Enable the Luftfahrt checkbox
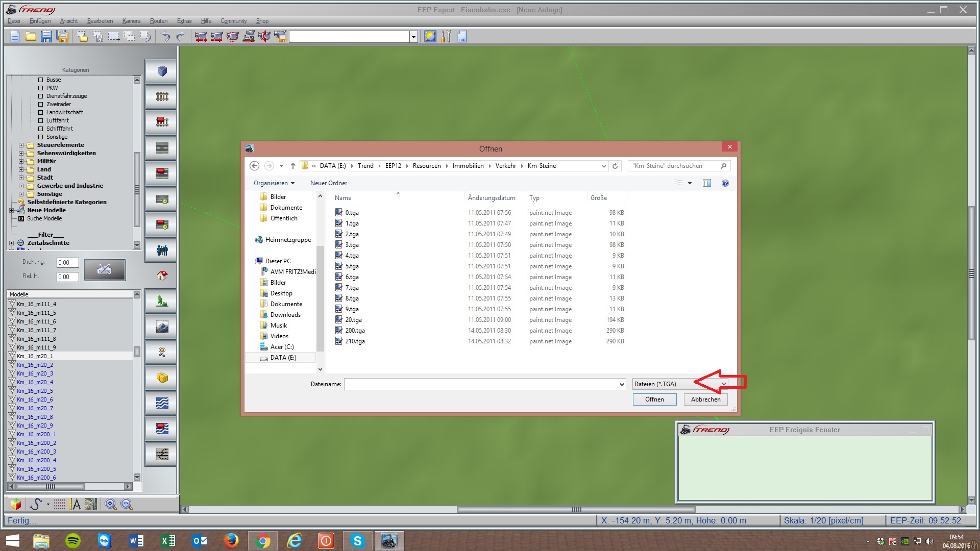 pos(41,121)
